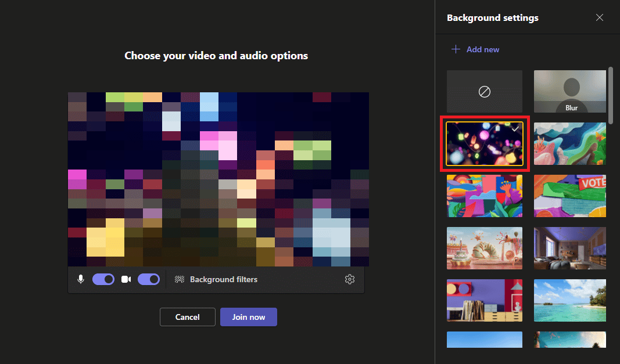This screenshot has height=364, width=620.
Task: Choose the tropical beach background
Action: pyautogui.click(x=570, y=300)
